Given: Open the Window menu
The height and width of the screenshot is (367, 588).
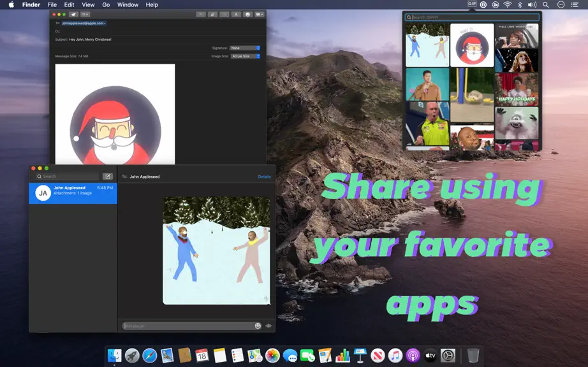Looking at the screenshot, I should [x=128, y=5].
